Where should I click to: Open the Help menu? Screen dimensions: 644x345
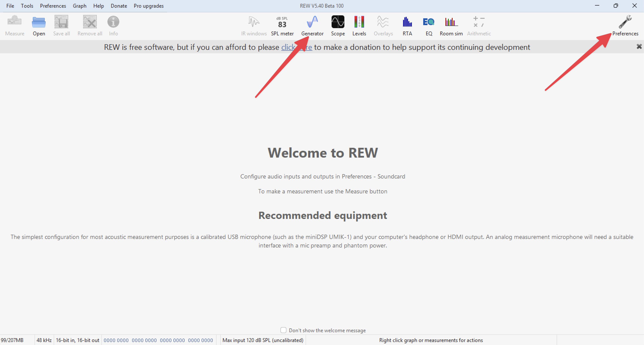98,6
